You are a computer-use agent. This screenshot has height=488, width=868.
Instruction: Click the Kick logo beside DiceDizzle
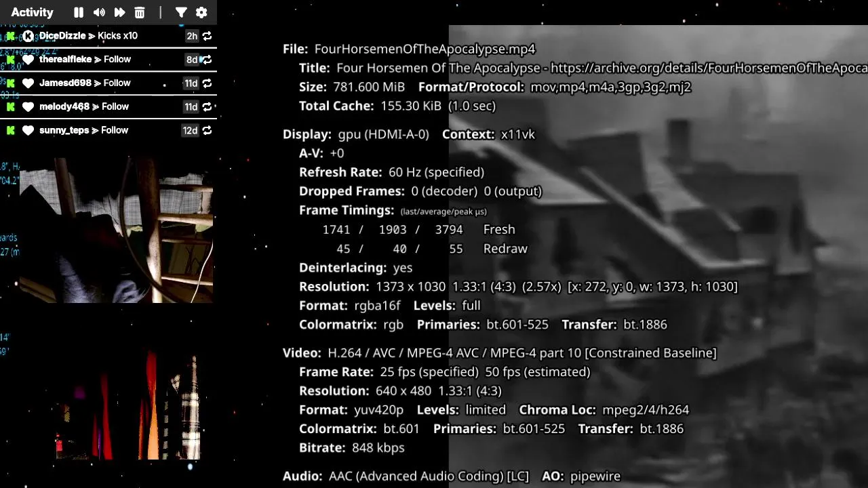(x=11, y=36)
